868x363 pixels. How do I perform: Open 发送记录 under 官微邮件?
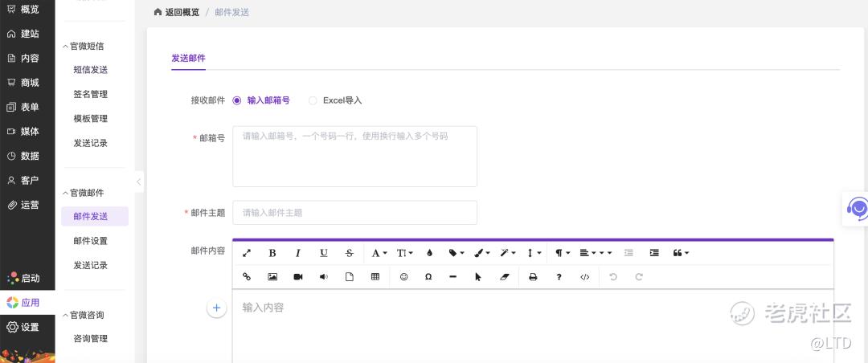[90, 265]
